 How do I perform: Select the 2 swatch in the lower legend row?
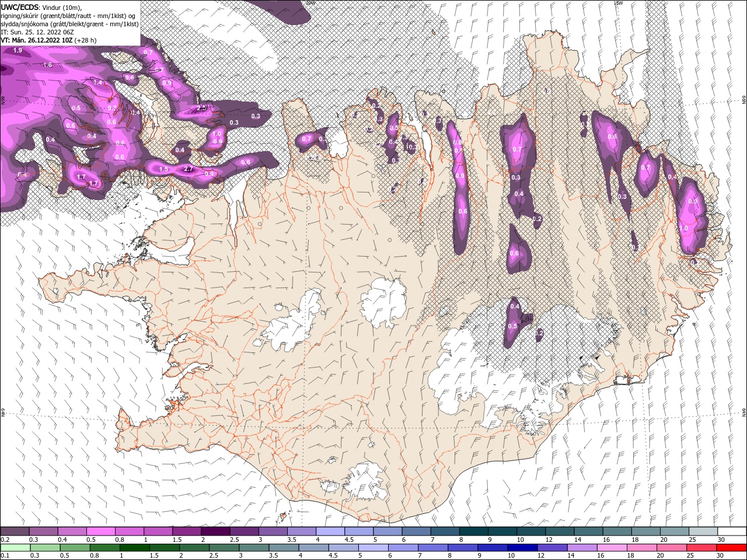coord(194,548)
